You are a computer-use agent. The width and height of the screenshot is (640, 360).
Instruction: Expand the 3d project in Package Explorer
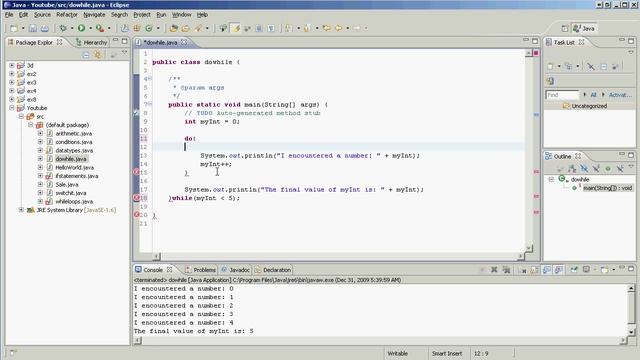pyautogui.click(x=12, y=65)
